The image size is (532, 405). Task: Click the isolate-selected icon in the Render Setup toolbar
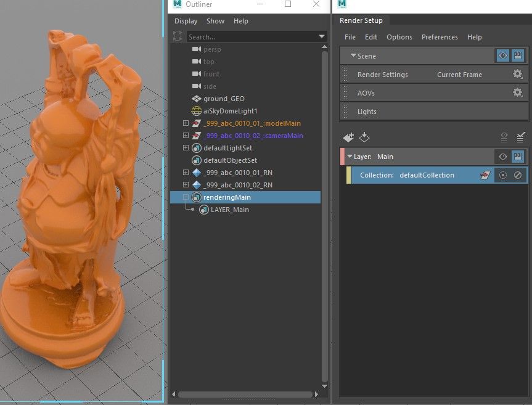point(504,137)
